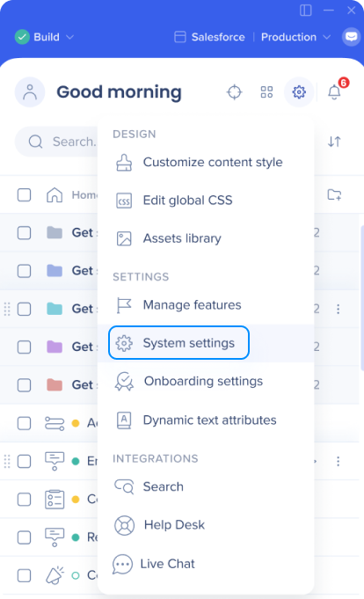Image resolution: width=364 pixels, height=599 pixels.
Task: Select System settings from the menu
Action: [178, 343]
